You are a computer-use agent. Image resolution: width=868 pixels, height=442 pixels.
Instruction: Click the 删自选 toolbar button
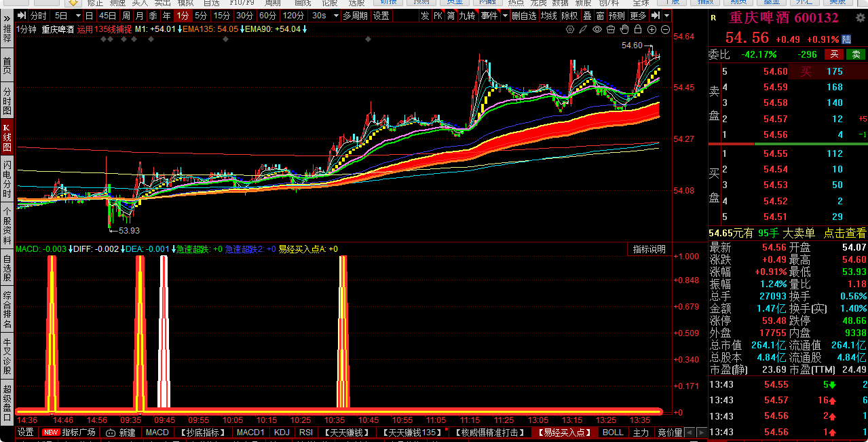click(x=525, y=15)
